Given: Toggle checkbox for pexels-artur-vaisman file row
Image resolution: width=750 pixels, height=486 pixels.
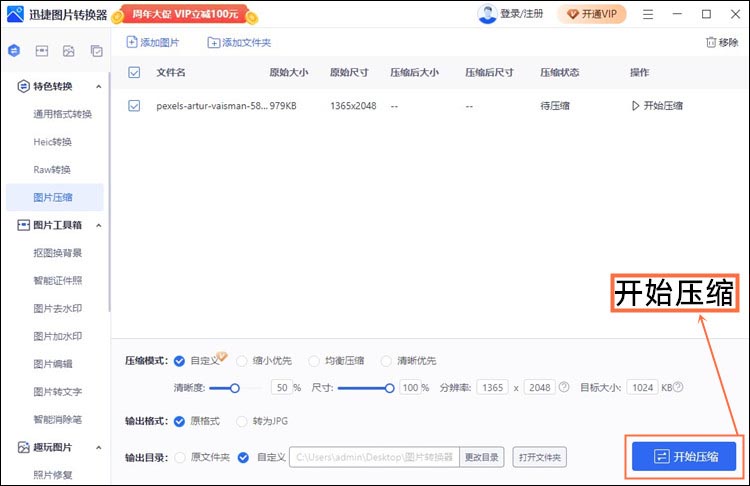Looking at the screenshot, I should coord(134,106).
